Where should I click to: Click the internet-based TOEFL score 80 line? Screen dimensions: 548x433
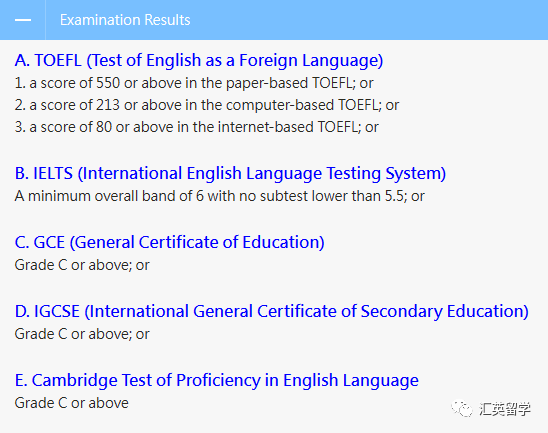pos(196,127)
